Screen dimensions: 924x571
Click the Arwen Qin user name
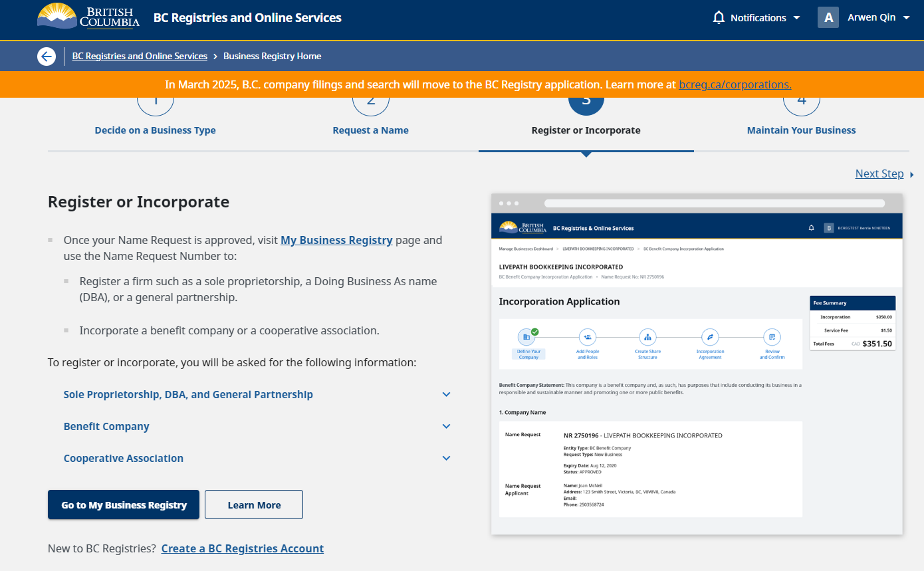[871, 18]
